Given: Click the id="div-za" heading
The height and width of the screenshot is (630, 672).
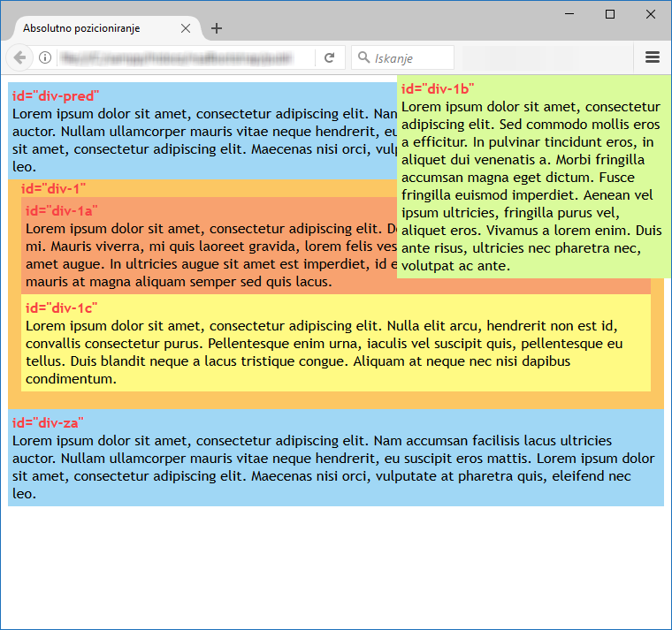Looking at the screenshot, I should pos(48,422).
